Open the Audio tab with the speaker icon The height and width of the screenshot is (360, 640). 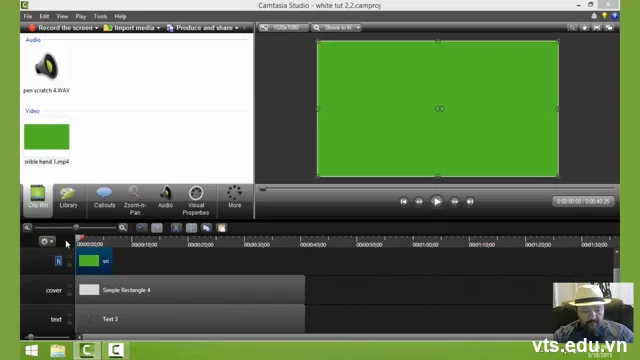(165, 198)
